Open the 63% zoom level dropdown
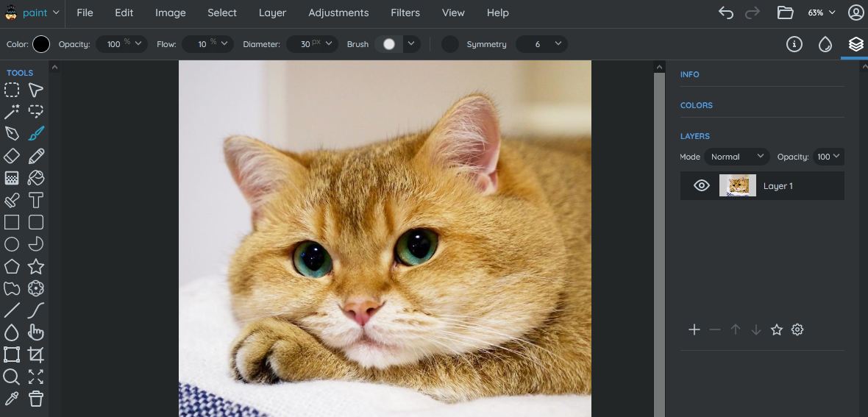The height and width of the screenshot is (417, 868). click(822, 13)
